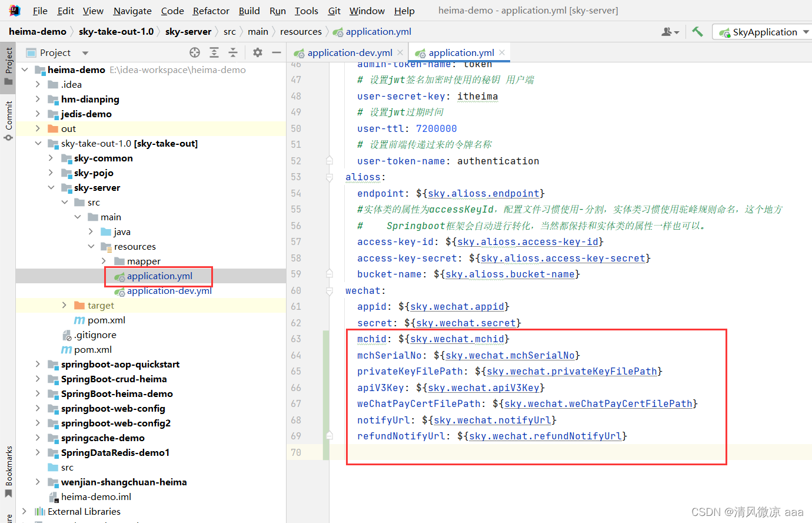Open the user account icon dropdown

coord(670,32)
